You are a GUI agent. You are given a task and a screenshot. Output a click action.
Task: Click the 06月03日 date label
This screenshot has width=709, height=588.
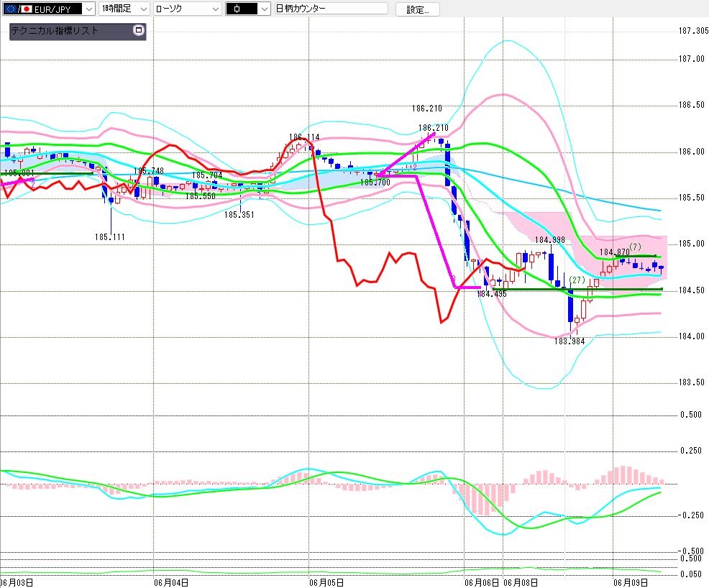click(x=17, y=582)
